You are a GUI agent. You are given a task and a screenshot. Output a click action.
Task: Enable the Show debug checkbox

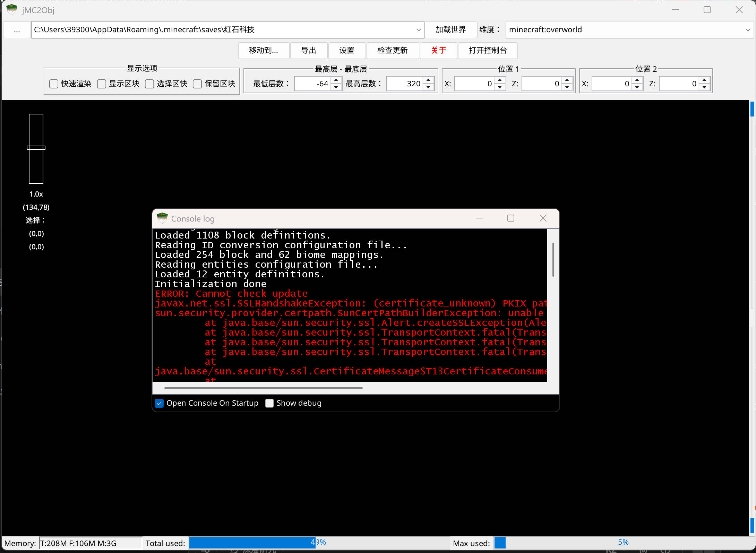point(269,403)
